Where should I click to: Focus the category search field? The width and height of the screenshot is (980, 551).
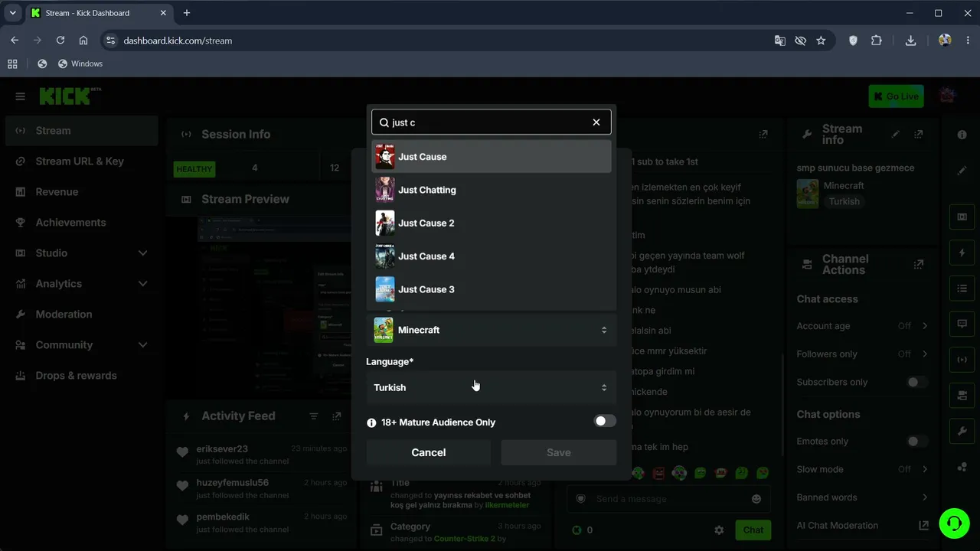tap(492, 122)
